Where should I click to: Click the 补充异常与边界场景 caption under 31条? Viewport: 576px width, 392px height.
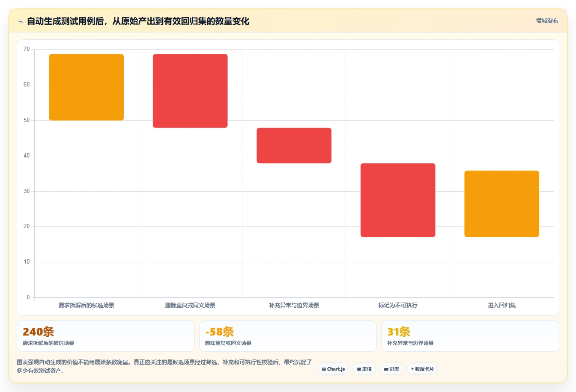click(x=410, y=343)
